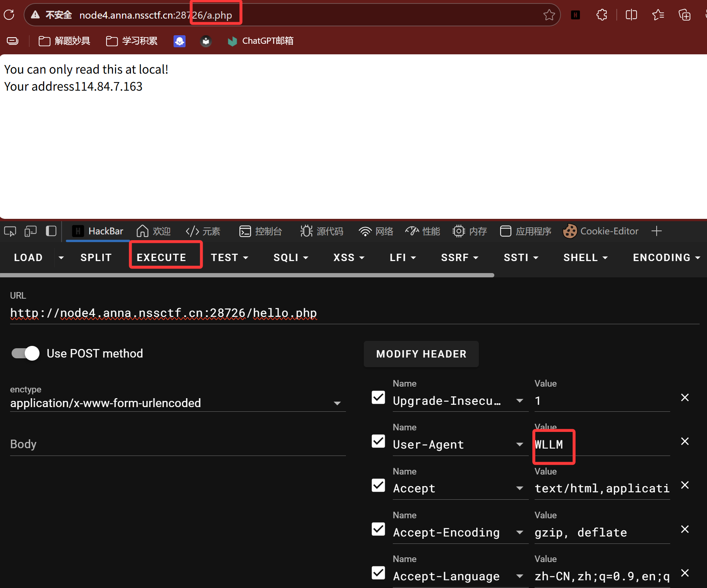The image size is (707, 588).
Task: Open the 控制台 console tab
Action: 261,231
